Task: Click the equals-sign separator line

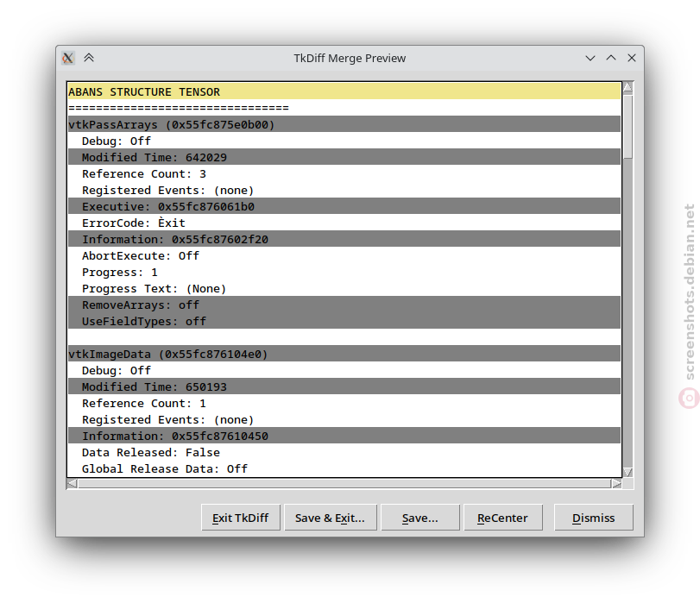Action: coord(344,108)
